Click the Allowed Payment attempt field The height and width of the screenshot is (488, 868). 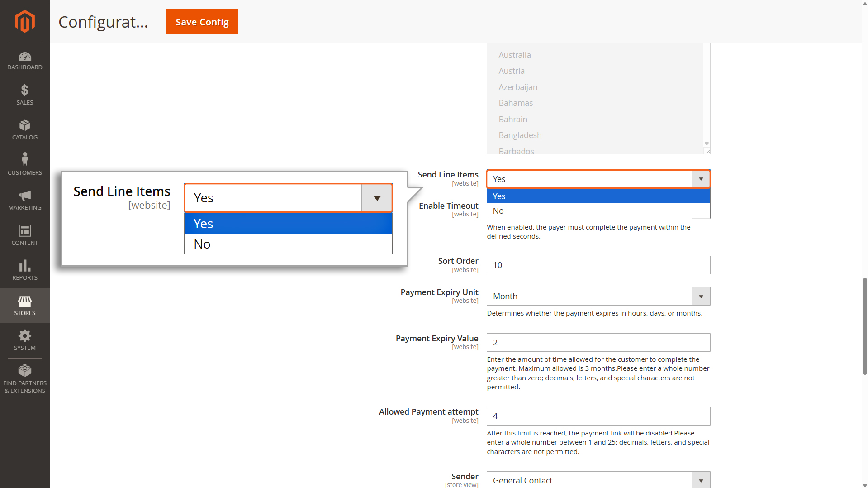[598, 416]
